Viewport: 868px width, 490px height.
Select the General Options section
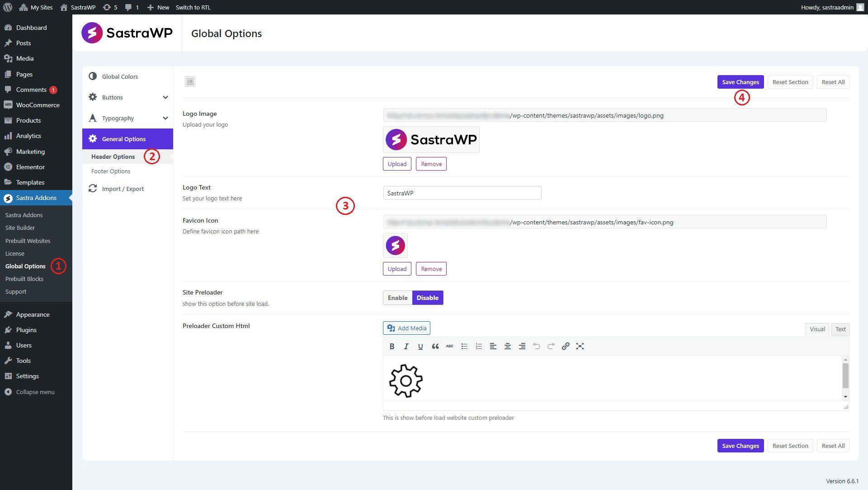click(127, 139)
